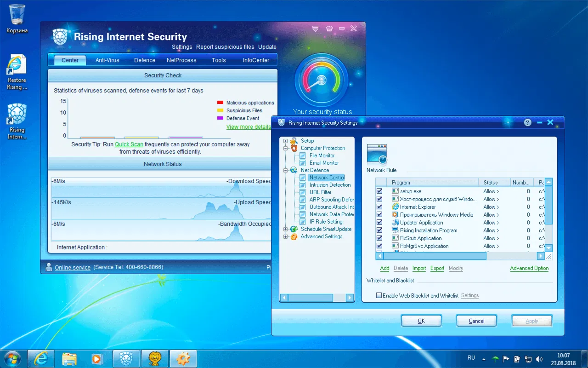Click the Computer Protection shield icon
The height and width of the screenshot is (368, 588).
click(x=294, y=148)
